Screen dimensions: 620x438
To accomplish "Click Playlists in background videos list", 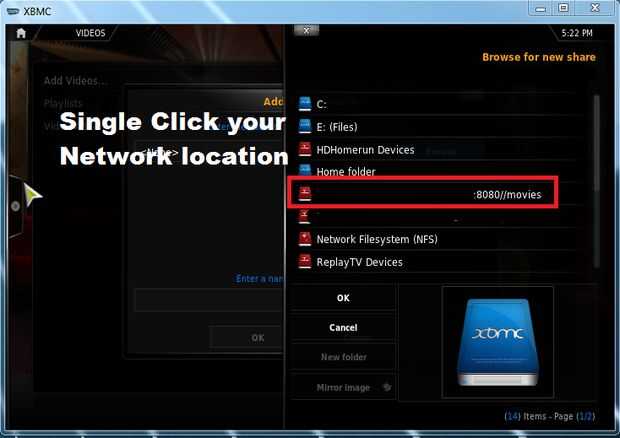I will (x=63, y=104).
